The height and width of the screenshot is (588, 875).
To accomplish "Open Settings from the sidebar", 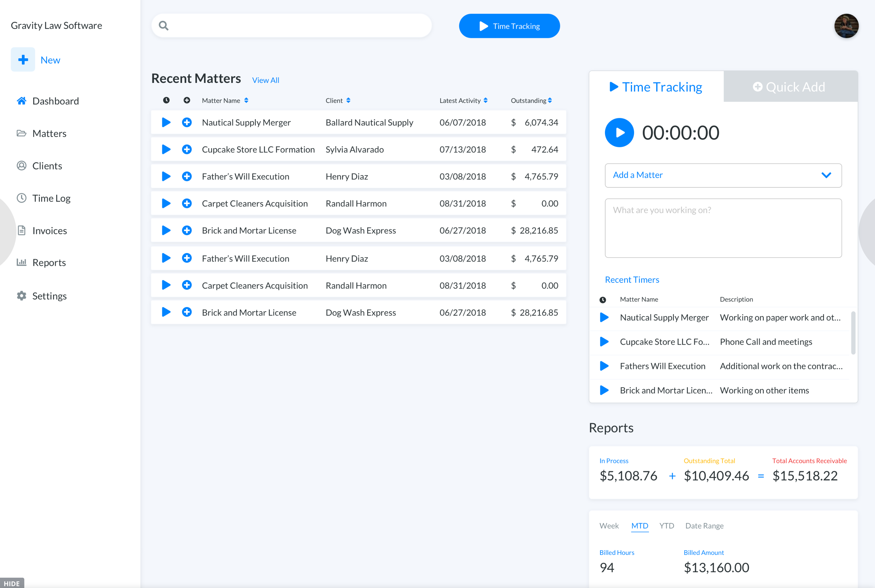I will 49,296.
